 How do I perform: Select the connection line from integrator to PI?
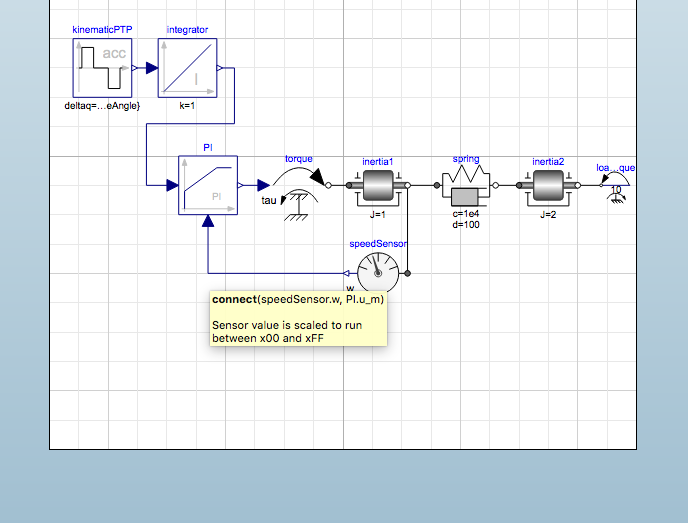click(190, 124)
